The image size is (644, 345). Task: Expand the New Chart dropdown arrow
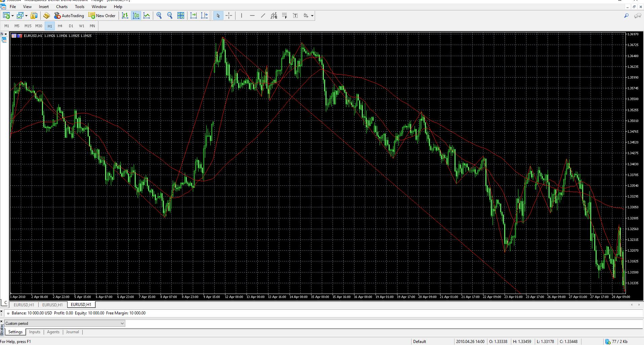coord(12,16)
